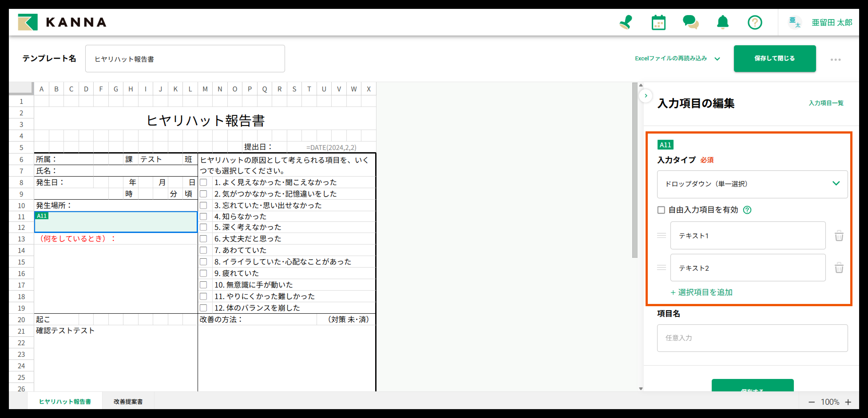
Task: Delete the テキスト2 option with trash icon
Action: pos(839,268)
